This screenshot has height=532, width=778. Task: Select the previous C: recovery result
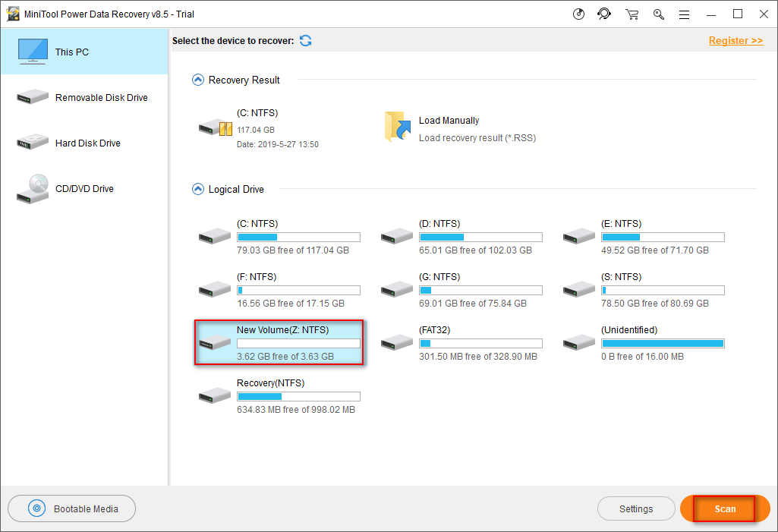[258, 128]
